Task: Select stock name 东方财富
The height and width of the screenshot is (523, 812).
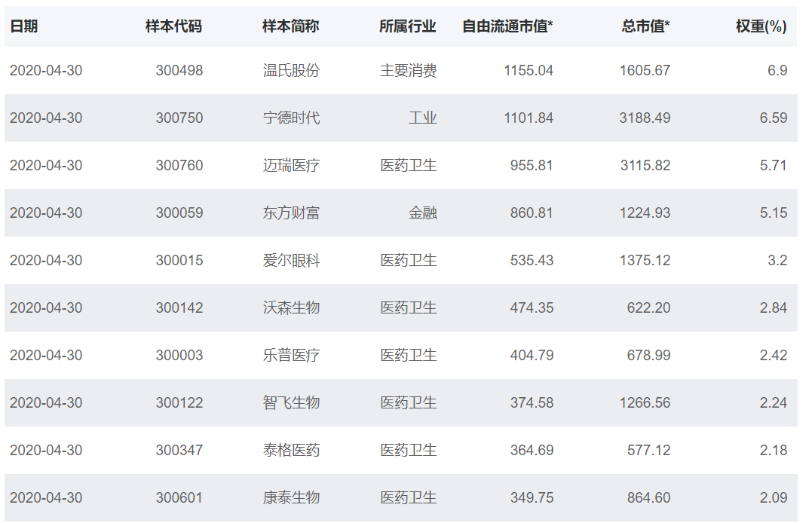Action: (291, 213)
